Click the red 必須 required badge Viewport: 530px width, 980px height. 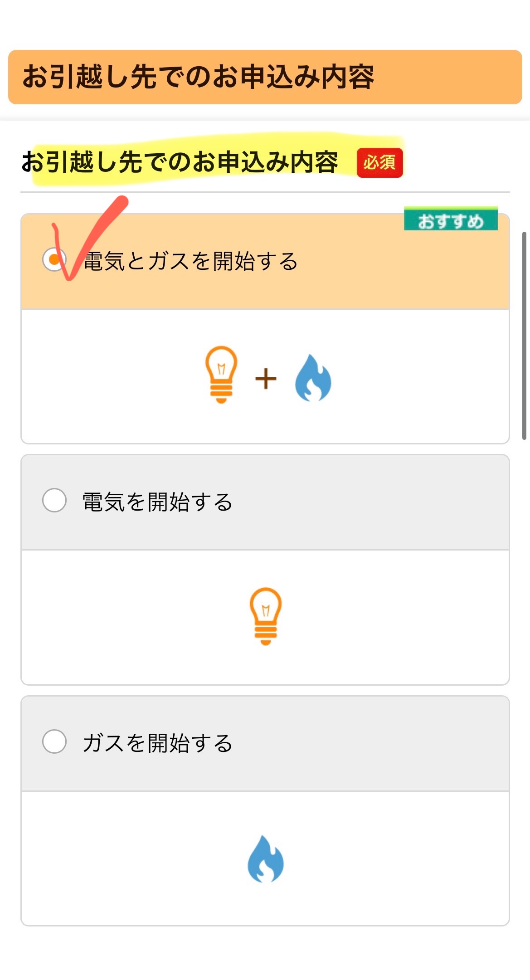click(x=380, y=162)
